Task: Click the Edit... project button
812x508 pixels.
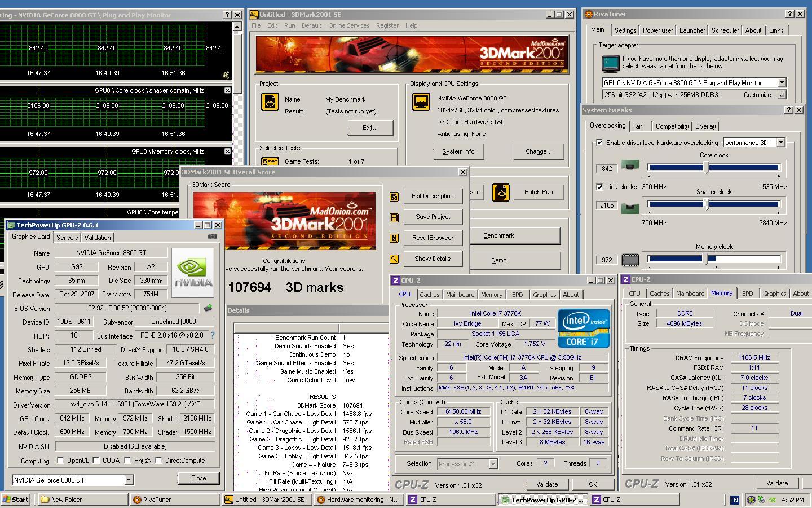Action: click(x=370, y=128)
